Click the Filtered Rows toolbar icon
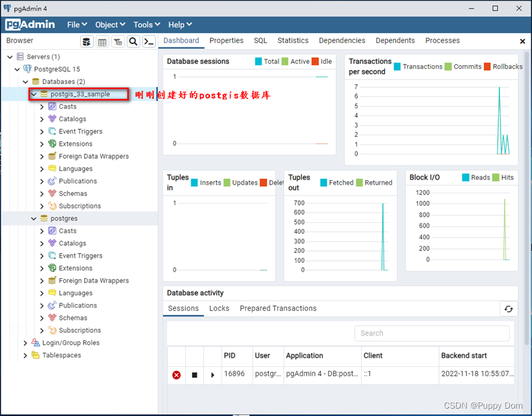Screen dimensions: 532x416 pyautogui.click(x=117, y=42)
